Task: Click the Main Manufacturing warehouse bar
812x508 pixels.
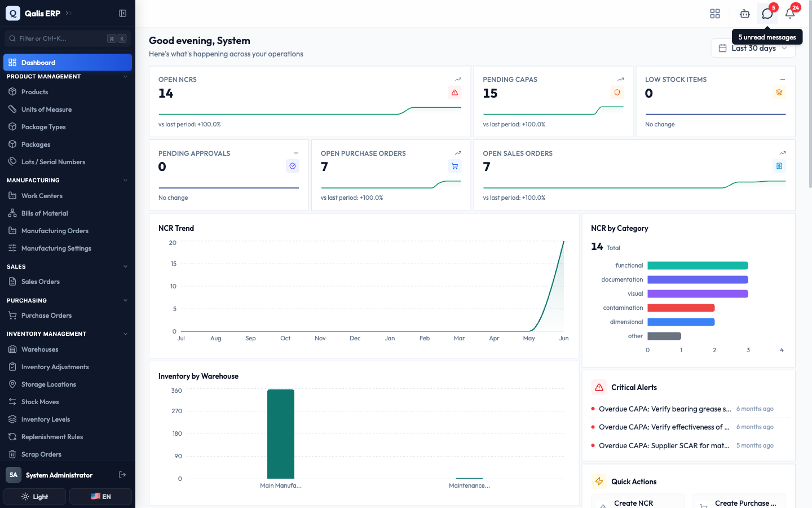Action: tap(281, 434)
